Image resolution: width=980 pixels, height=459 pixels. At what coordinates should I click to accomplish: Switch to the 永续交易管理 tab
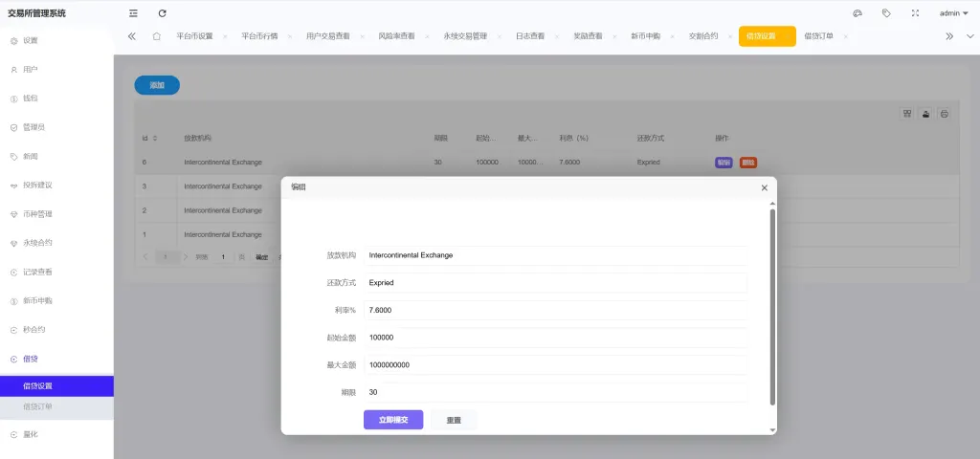[x=466, y=36]
